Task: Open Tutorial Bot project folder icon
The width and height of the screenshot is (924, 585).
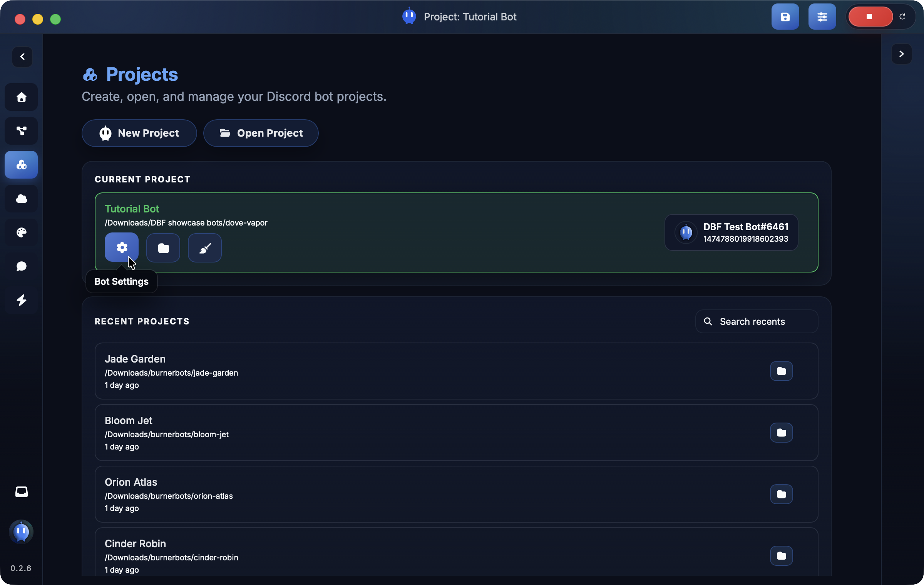Action: tap(163, 248)
